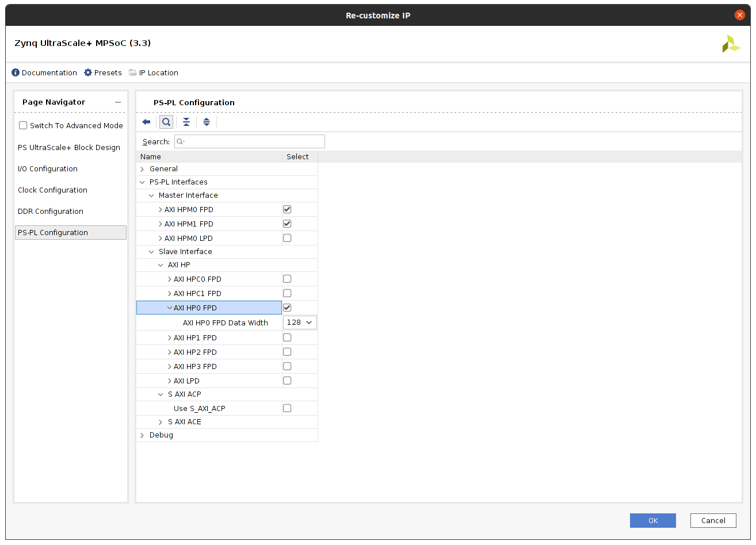The height and width of the screenshot is (545, 756).
Task: Expand the AXI HPM1 FPD node
Action: (x=161, y=224)
